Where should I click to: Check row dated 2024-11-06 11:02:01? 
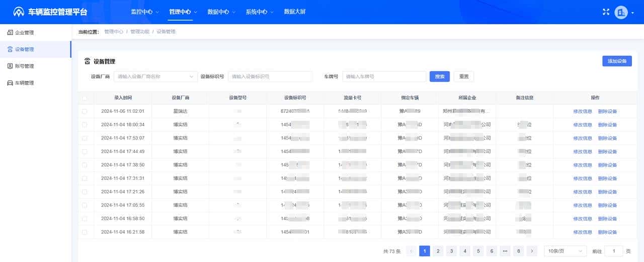(x=85, y=111)
